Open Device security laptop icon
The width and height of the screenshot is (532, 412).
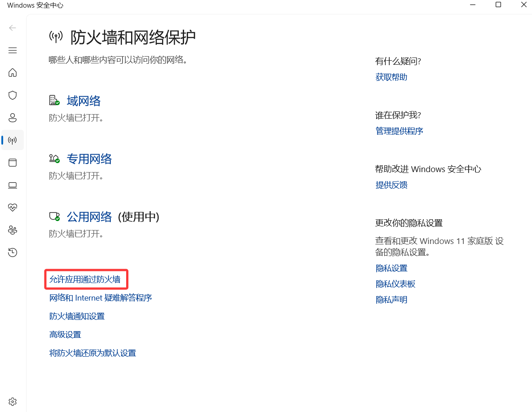13,185
